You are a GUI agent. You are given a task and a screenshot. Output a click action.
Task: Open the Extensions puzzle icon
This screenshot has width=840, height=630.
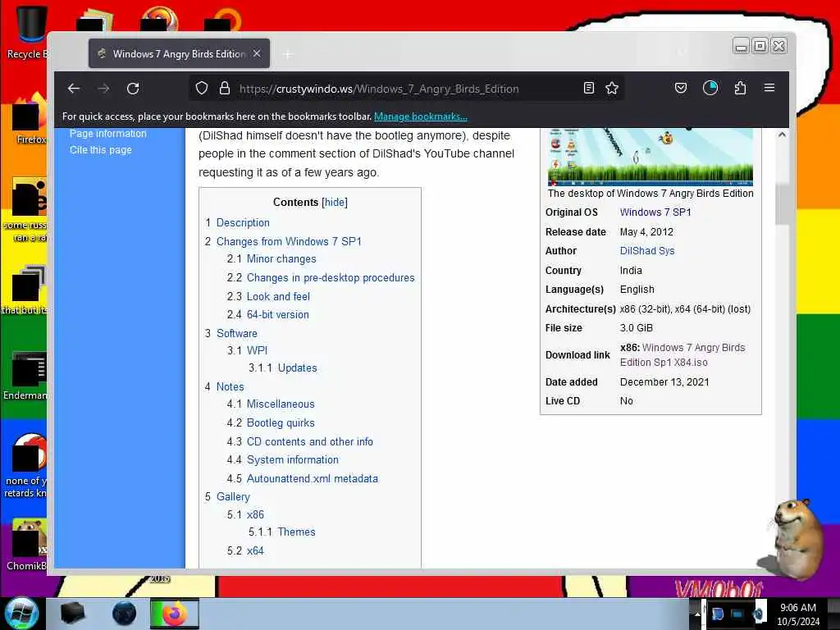coord(741,88)
